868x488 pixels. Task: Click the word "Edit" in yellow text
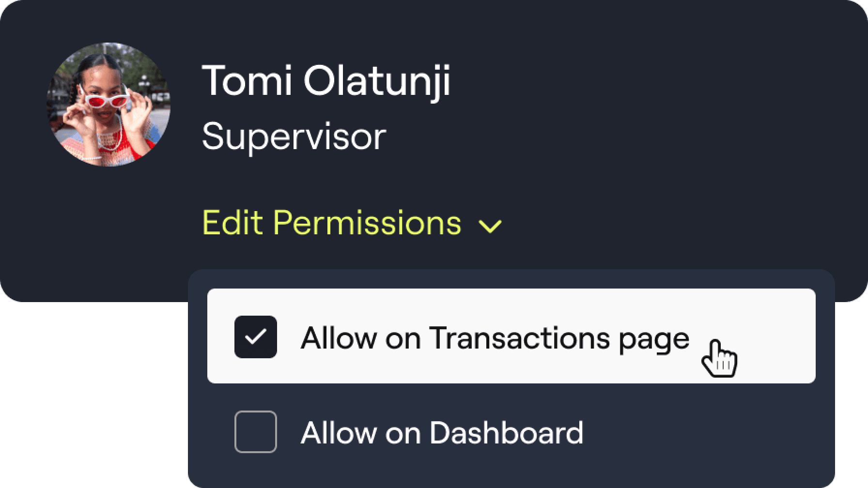coord(232,223)
